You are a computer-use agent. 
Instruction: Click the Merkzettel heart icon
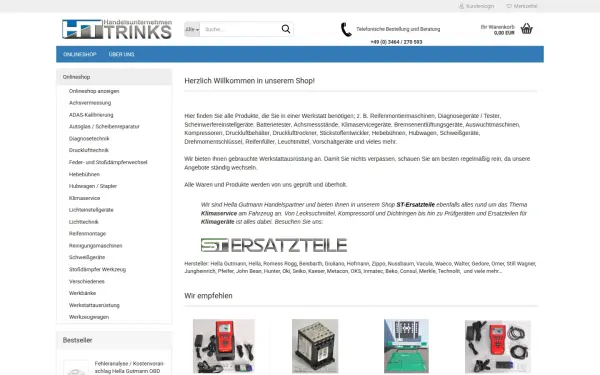509,6
